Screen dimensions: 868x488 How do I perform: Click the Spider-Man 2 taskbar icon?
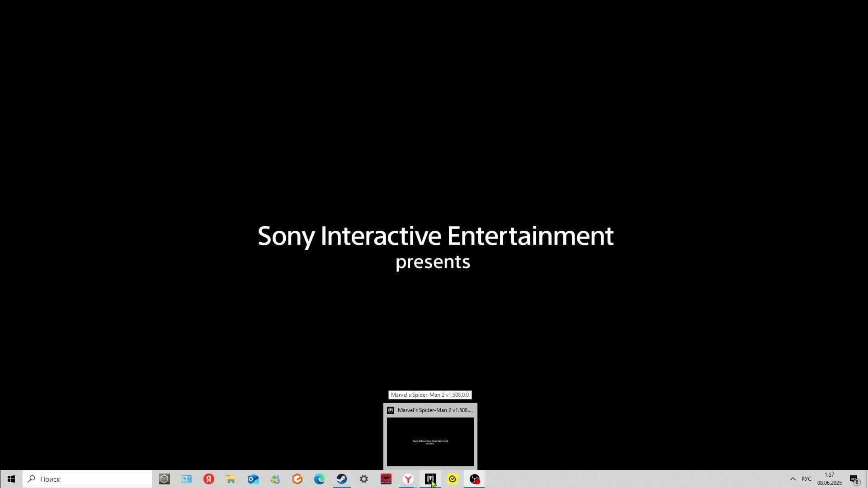pos(430,479)
